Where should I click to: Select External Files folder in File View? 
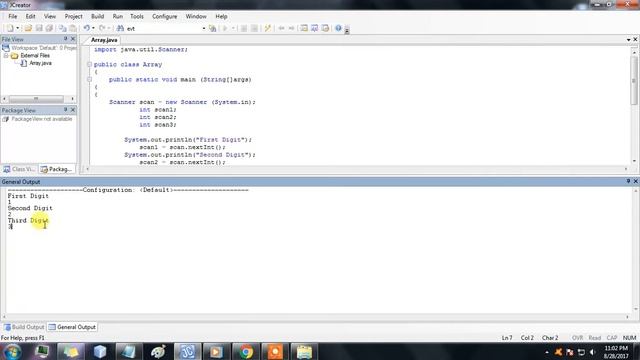coord(35,56)
